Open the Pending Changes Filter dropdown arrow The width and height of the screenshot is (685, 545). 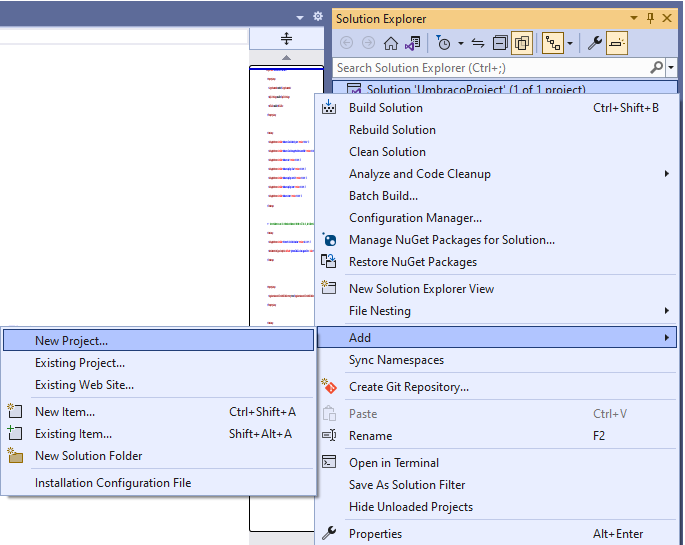tap(460, 43)
